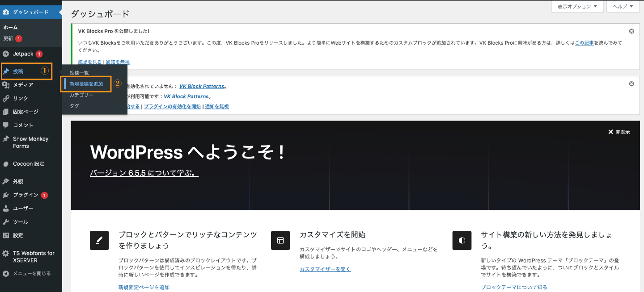Click the Jetpack icon in sidebar
The width and height of the screenshot is (644, 292).
click(x=6, y=54)
